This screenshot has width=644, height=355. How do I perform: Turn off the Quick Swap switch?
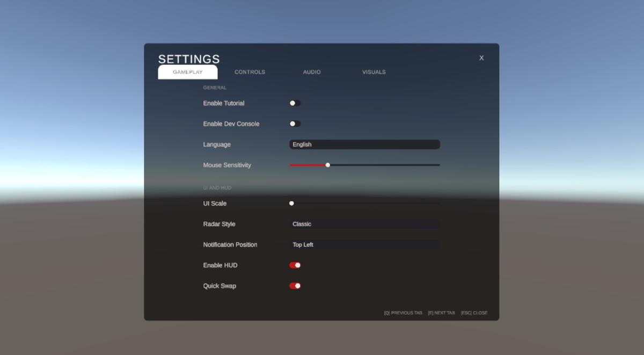295,286
